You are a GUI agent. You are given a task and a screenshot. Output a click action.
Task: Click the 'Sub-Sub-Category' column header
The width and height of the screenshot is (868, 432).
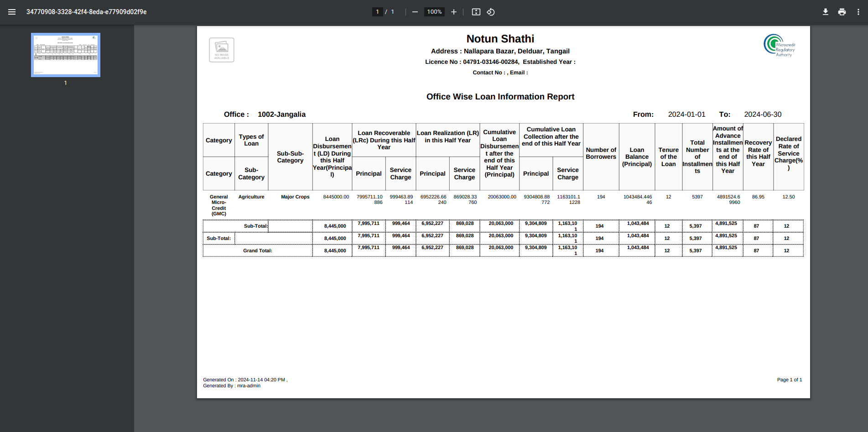(x=290, y=157)
